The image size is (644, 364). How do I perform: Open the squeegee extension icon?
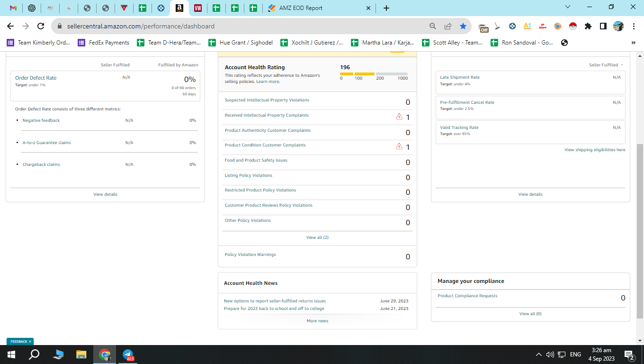tap(497, 26)
